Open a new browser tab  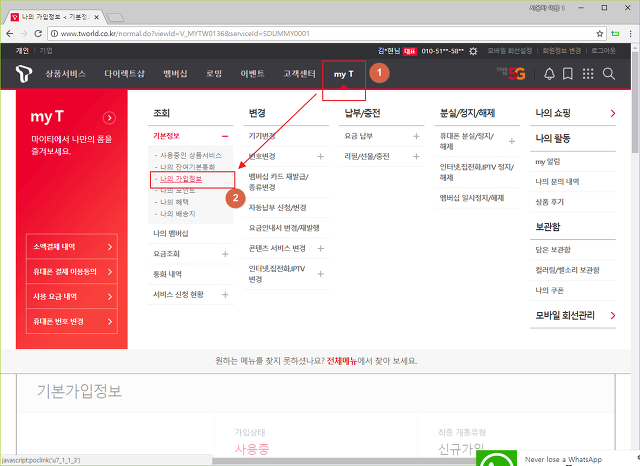coord(115,17)
